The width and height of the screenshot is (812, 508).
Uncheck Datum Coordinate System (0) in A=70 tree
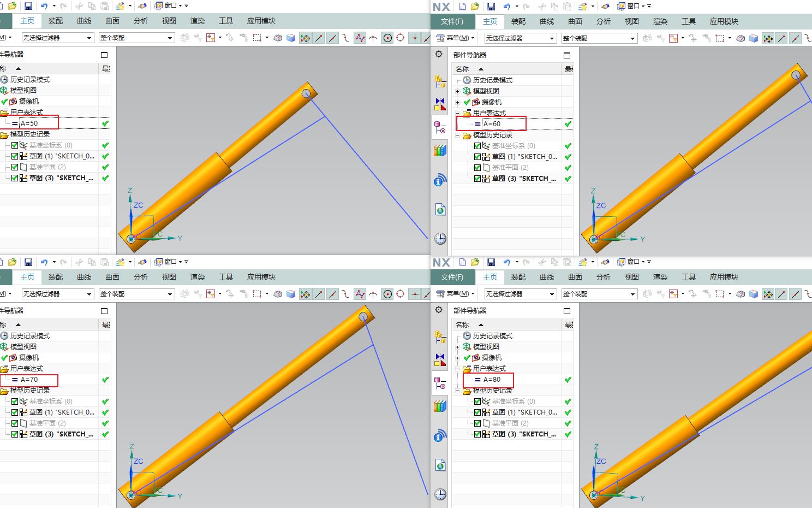point(15,401)
